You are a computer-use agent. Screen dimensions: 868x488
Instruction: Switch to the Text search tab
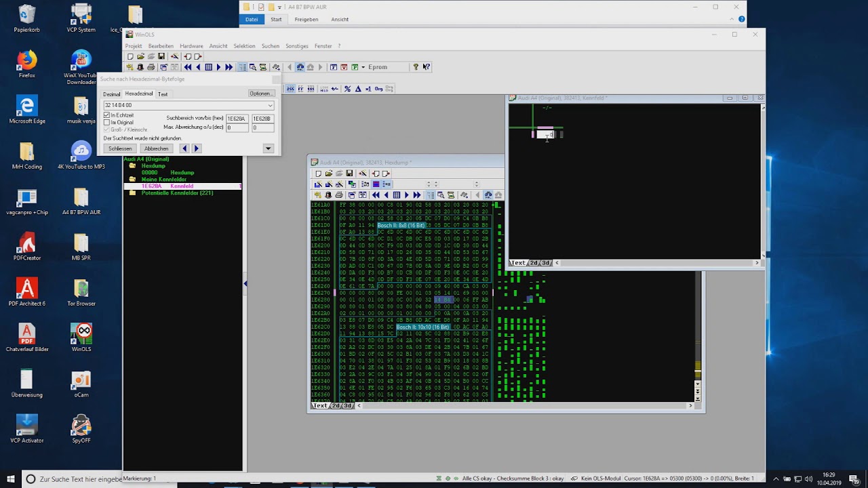point(163,94)
